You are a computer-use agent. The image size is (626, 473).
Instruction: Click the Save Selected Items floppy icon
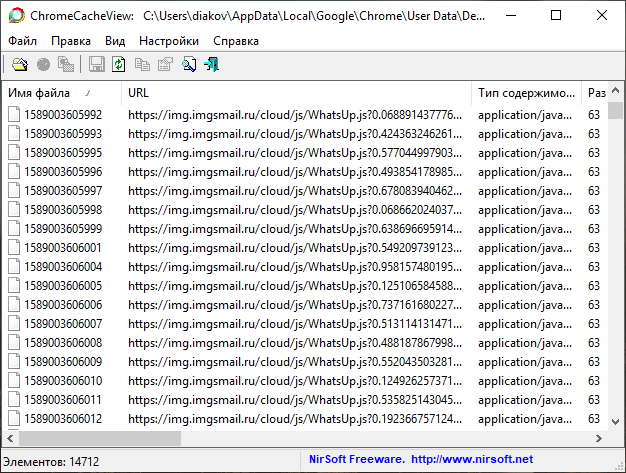(96, 64)
